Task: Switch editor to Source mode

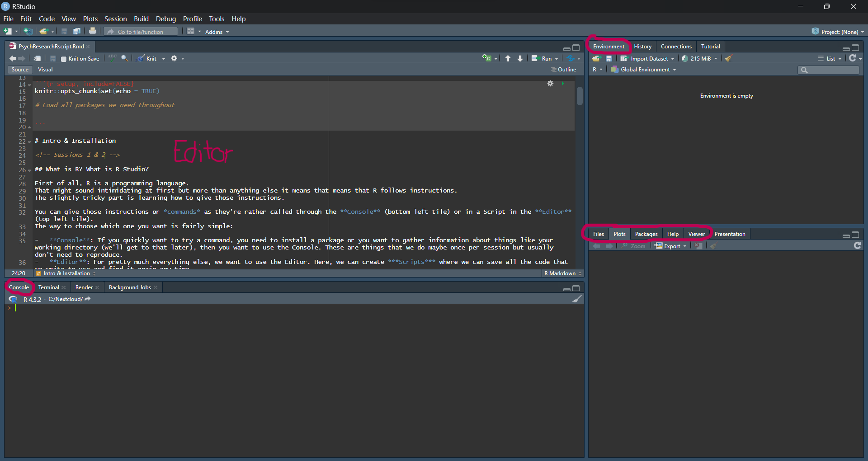Action: click(20, 70)
